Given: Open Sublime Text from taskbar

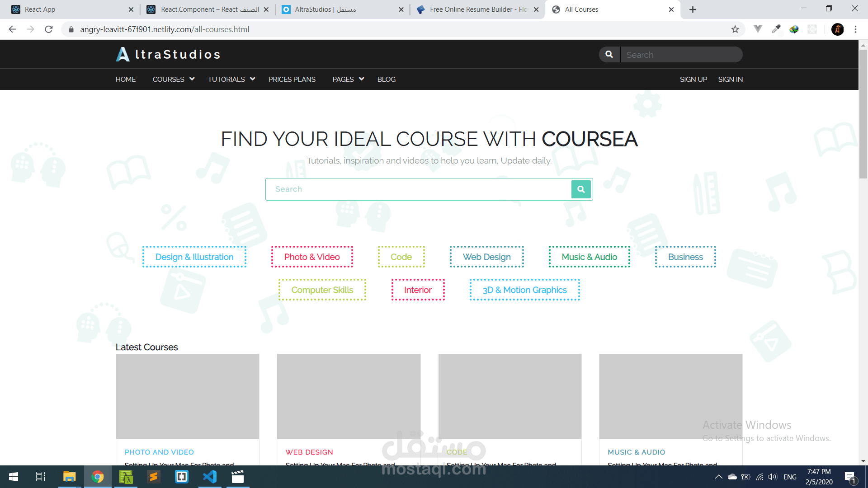Looking at the screenshot, I should [x=154, y=477].
